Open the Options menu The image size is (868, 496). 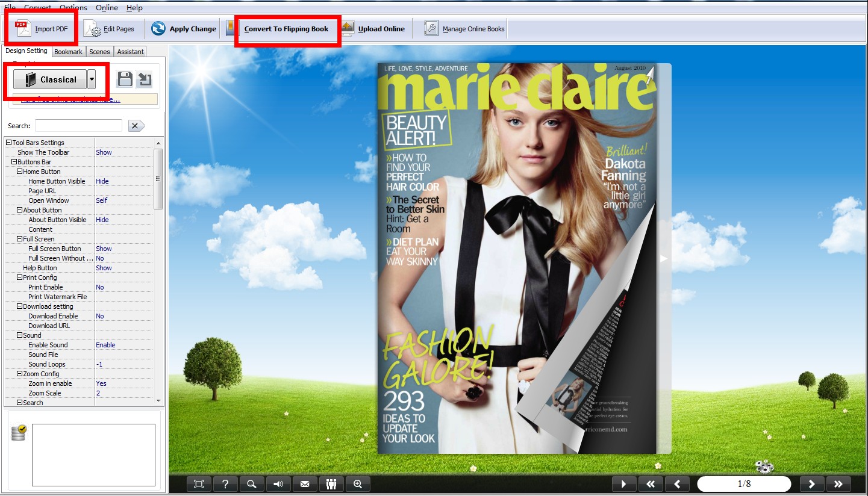click(73, 7)
